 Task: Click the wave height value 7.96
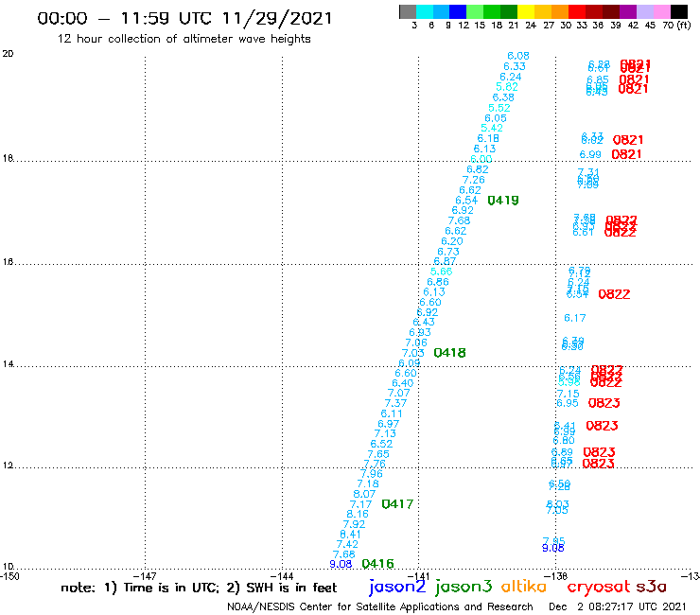[372, 474]
